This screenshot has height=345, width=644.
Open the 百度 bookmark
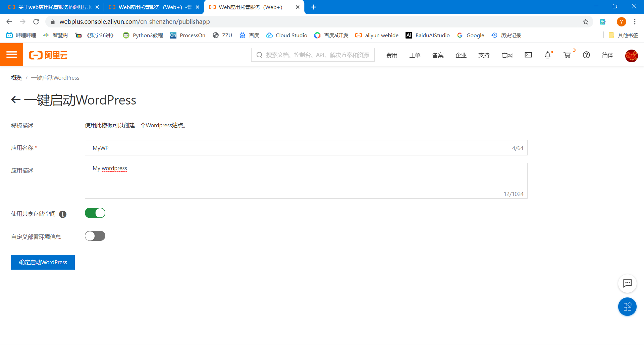(249, 35)
